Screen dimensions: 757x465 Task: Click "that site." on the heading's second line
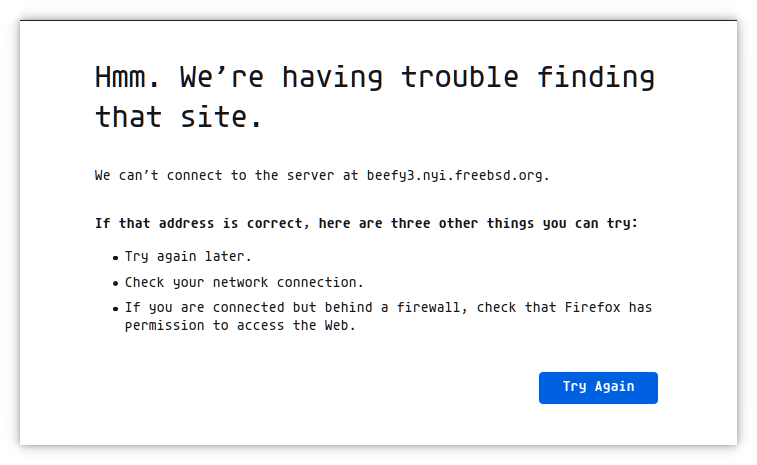click(179, 117)
